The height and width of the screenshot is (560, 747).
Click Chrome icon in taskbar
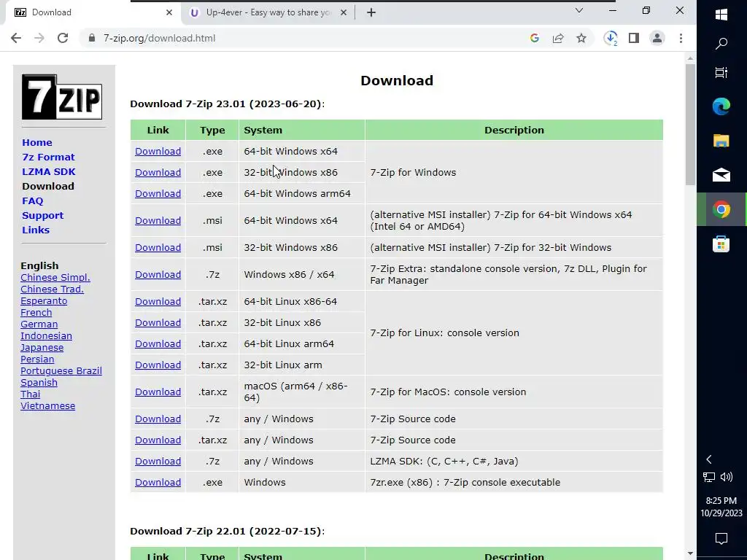pos(721,209)
